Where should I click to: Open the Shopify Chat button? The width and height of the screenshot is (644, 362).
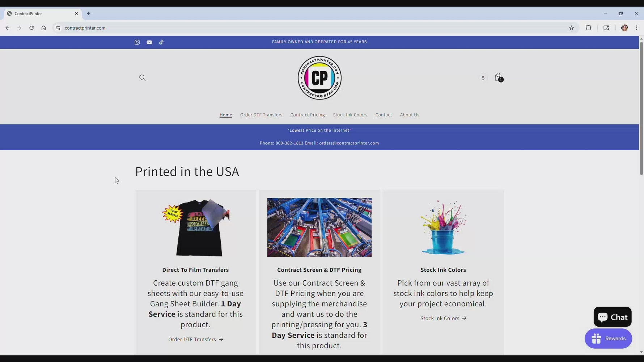[612, 317]
